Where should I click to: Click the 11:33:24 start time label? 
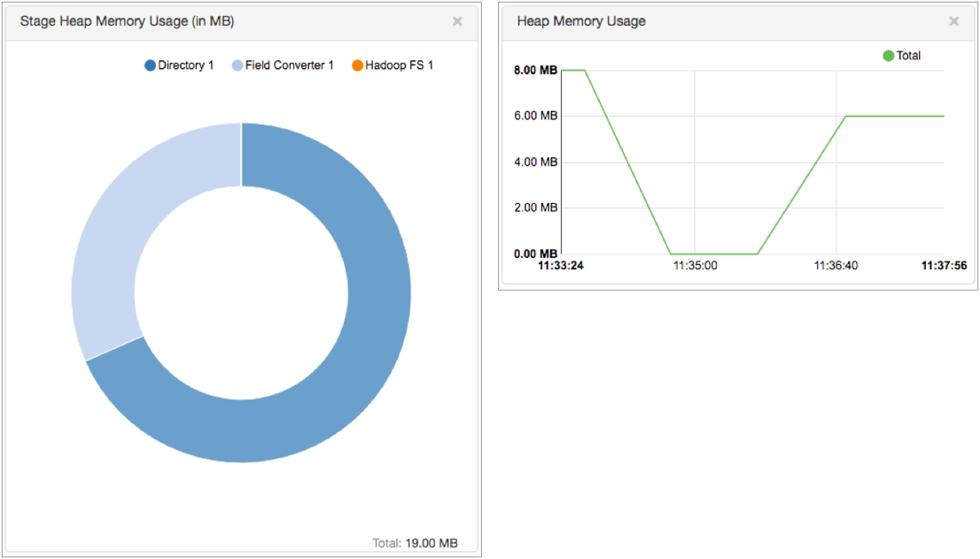[561, 266]
